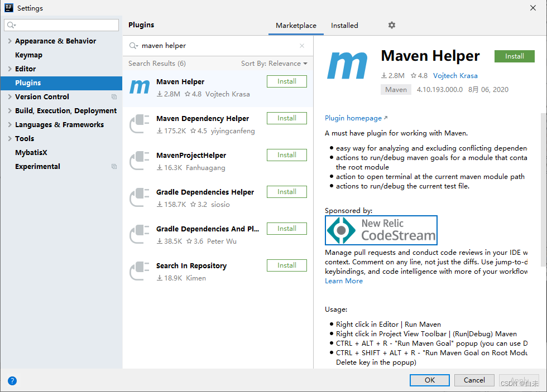Viewport: 547px width, 392px height.
Task: Install Gradle Dependencies Helper plugin
Action: click(287, 192)
